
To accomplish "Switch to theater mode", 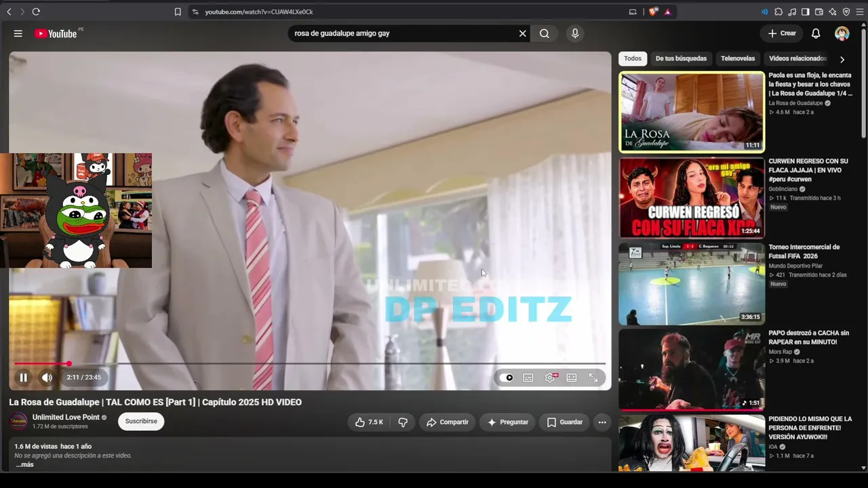I will [572, 378].
